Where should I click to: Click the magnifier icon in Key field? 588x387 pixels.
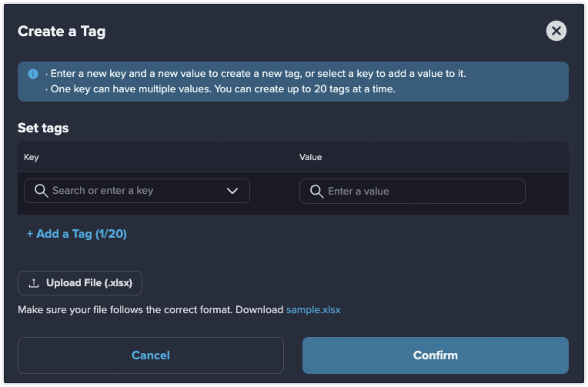pyautogui.click(x=39, y=191)
